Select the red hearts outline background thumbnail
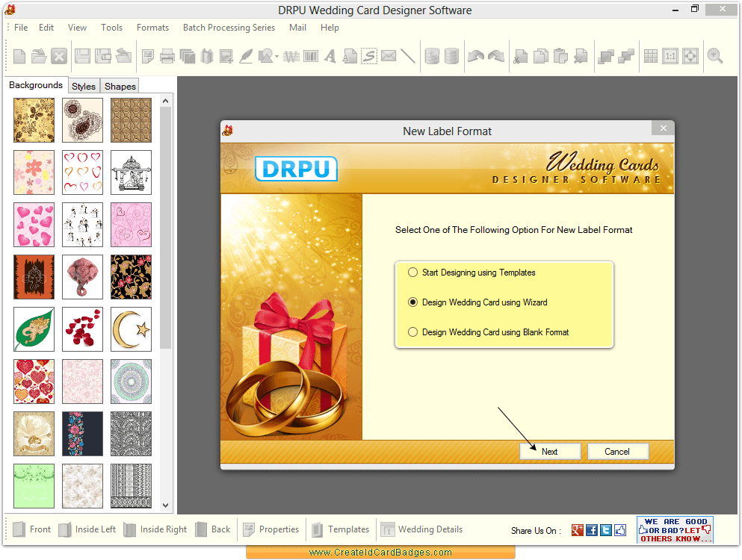The height and width of the screenshot is (560, 742). (x=82, y=172)
